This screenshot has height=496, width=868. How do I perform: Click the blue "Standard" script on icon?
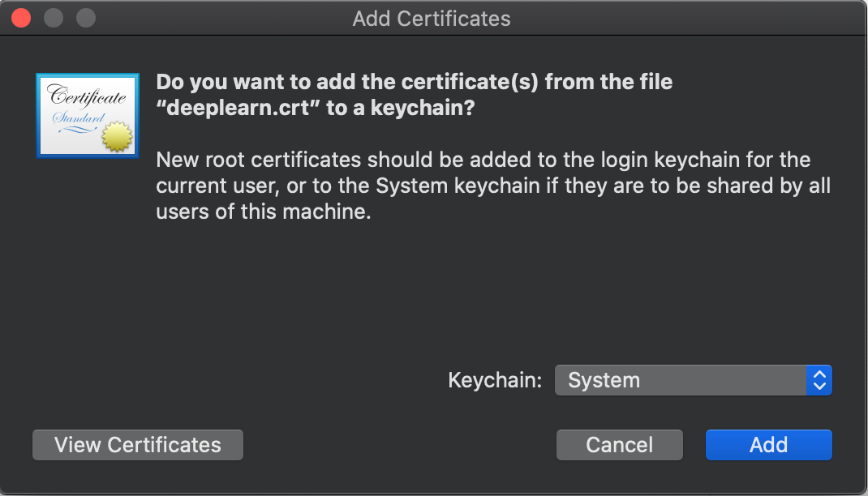point(79,118)
